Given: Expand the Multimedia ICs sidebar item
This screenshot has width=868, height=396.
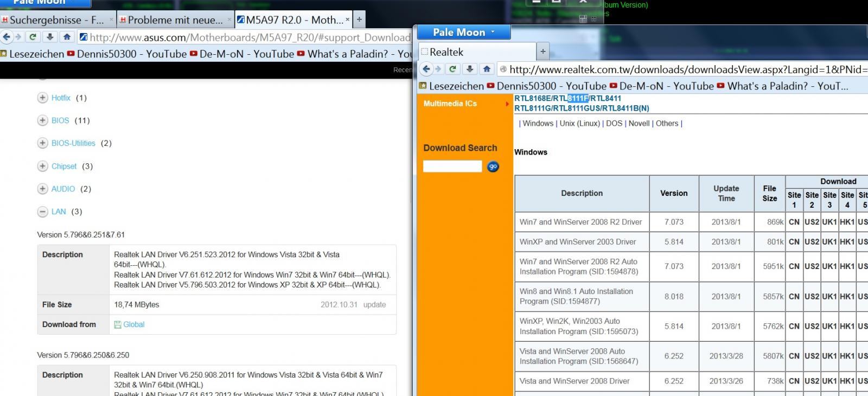Looking at the screenshot, I should 465,104.
